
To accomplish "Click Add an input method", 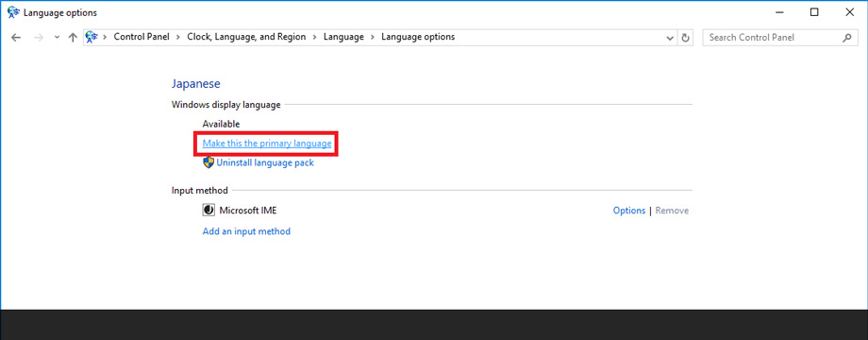I will pos(246,231).
